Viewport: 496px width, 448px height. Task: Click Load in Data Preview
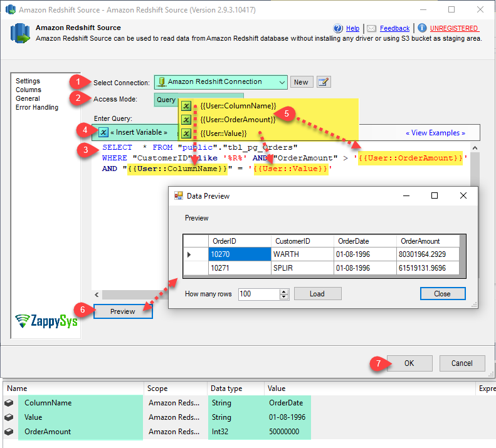click(317, 294)
